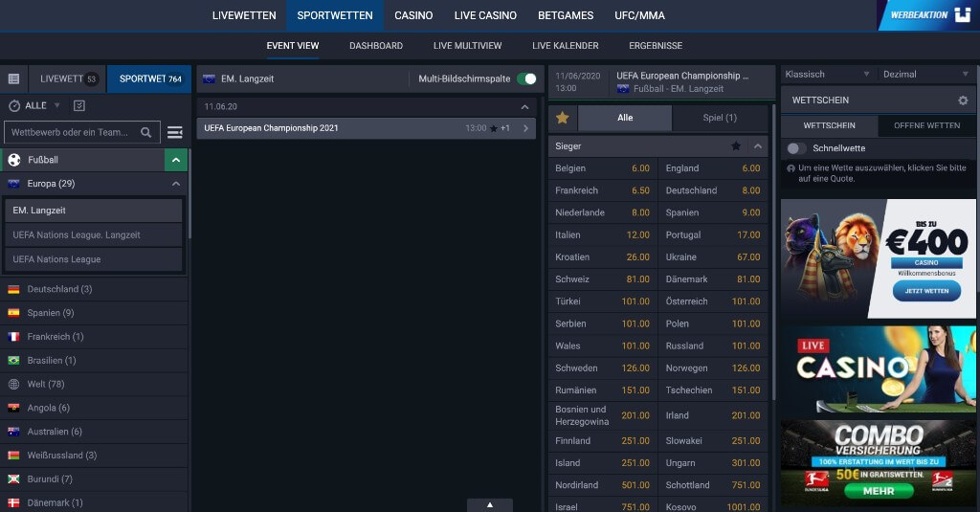The height and width of the screenshot is (512, 980).
Task: Open favorites star tab in odds panel
Action: pyautogui.click(x=563, y=118)
